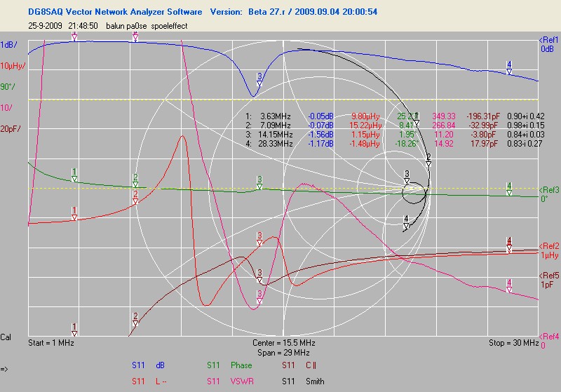Click marker 4 frequency 28.33MHz

pyautogui.click(x=275, y=144)
